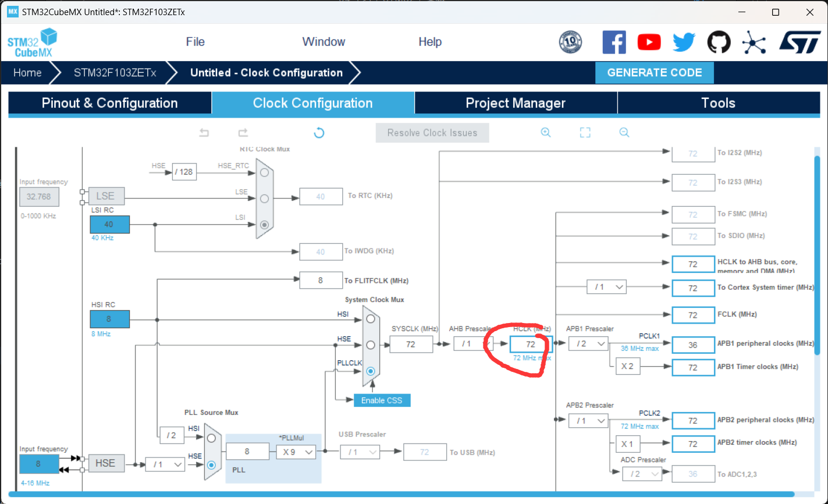Image resolution: width=828 pixels, height=504 pixels.
Task: Select LSE radio in RTC Clock Mux
Action: coord(265,198)
